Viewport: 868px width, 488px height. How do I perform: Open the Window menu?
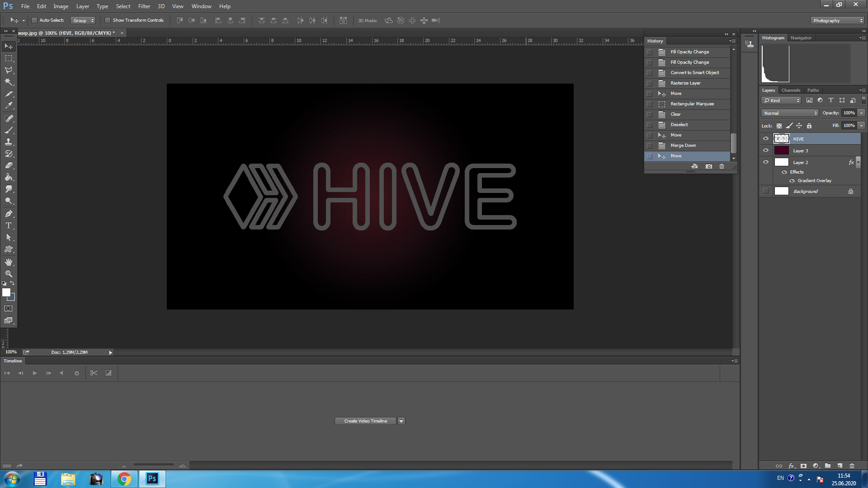click(x=201, y=6)
